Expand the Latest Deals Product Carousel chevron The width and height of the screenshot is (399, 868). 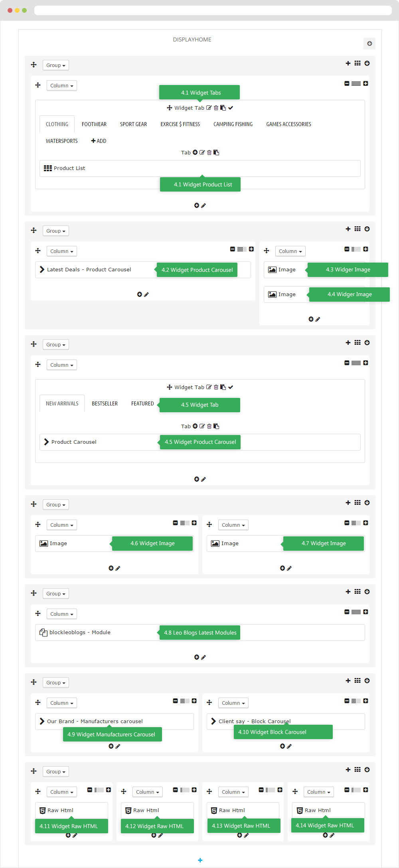point(42,269)
